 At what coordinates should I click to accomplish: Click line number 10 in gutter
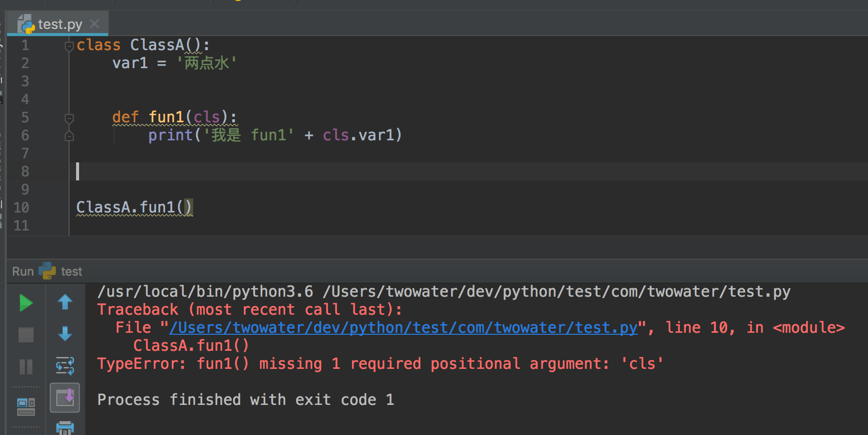(21, 207)
